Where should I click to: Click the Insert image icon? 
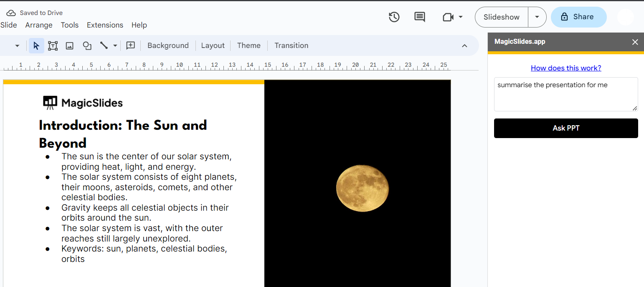coord(70,45)
